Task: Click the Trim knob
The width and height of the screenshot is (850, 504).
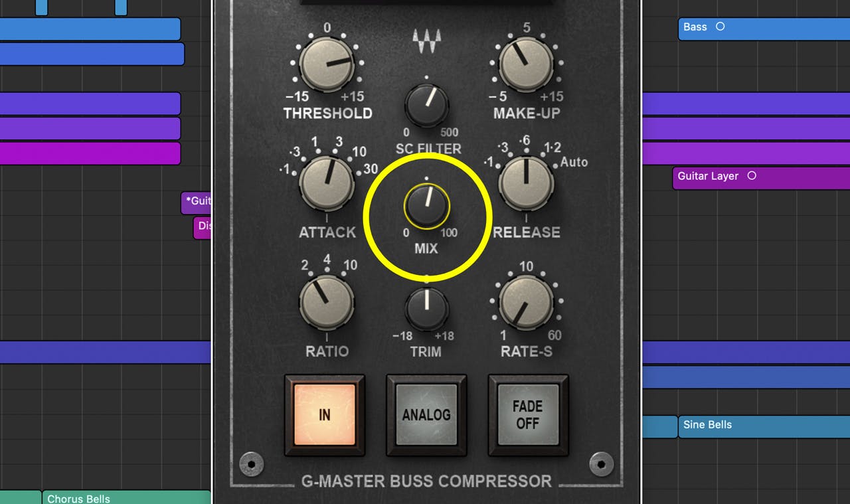Action: (x=426, y=308)
